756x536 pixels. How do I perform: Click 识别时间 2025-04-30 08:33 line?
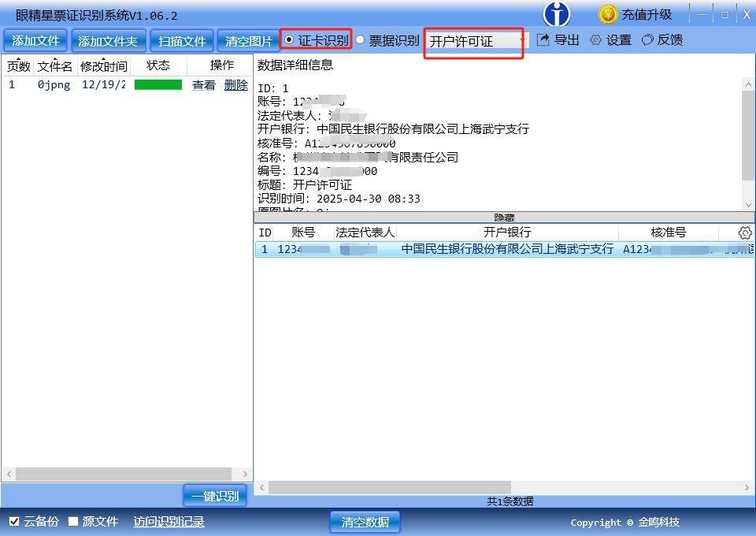(x=339, y=199)
